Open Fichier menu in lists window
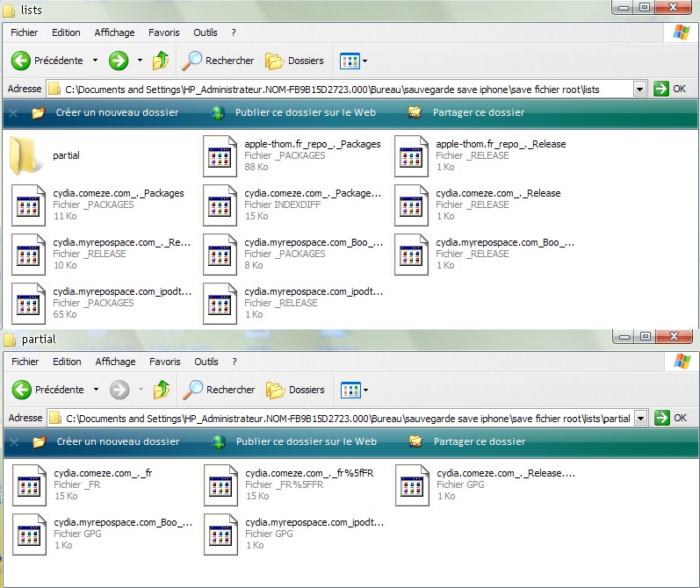This screenshot has width=700, height=588. coord(24,32)
